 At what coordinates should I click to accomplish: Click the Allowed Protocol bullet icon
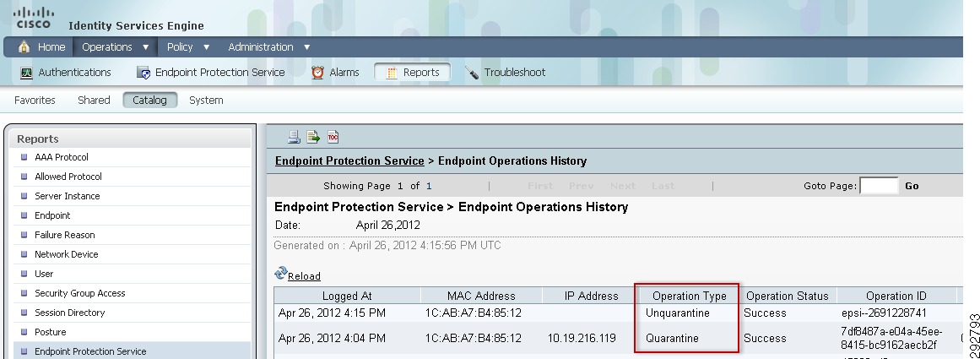(x=24, y=177)
